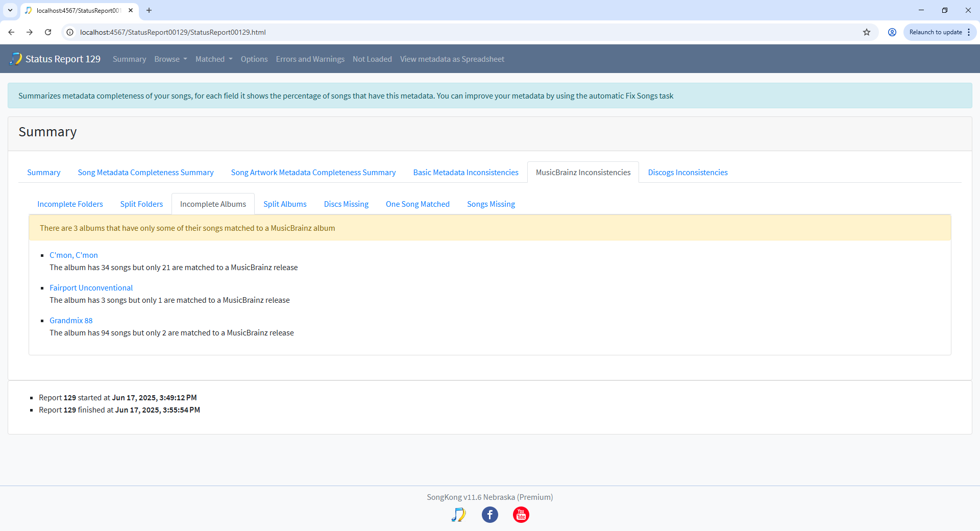Open the C'mon, C'mon album link

pyautogui.click(x=73, y=255)
